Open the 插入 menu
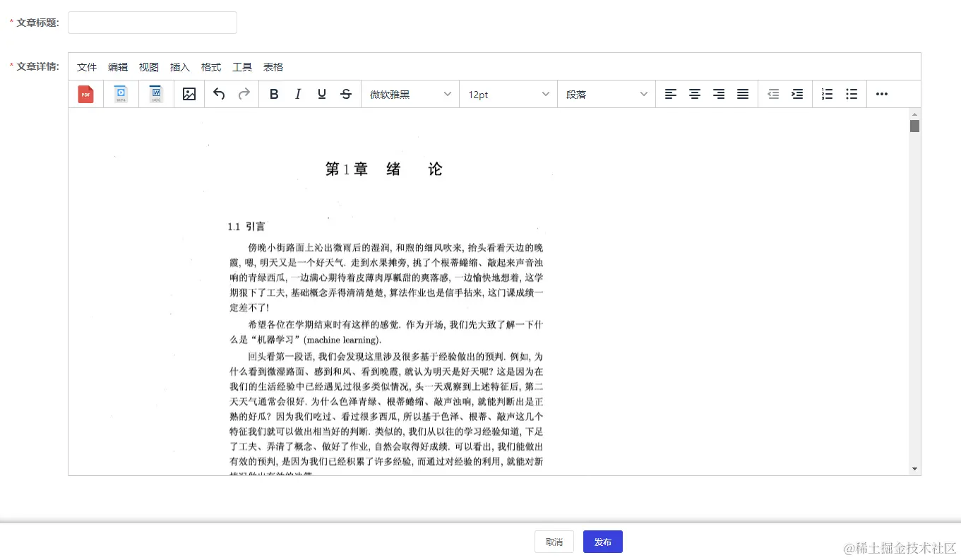 pyautogui.click(x=180, y=67)
